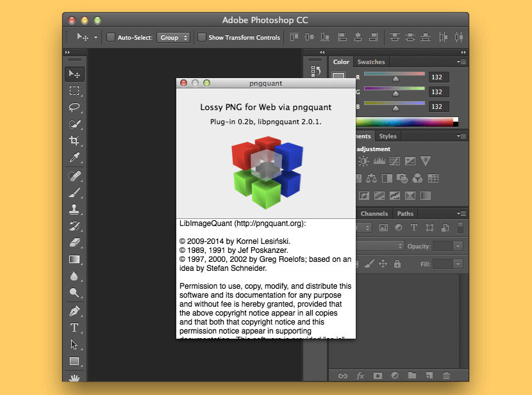Choose the Blur tool
The image size is (532, 395).
[74, 276]
